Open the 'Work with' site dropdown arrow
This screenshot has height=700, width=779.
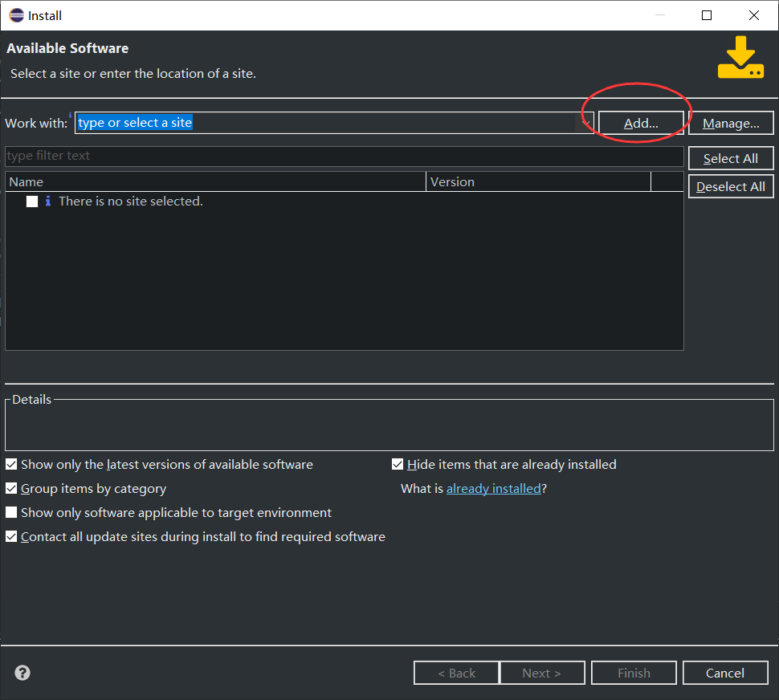tap(587, 123)
